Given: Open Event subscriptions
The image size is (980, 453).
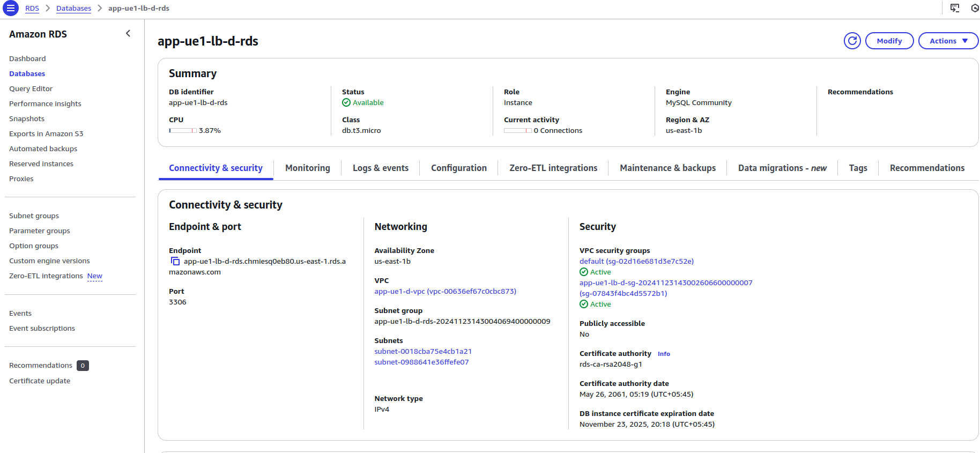Looking at the screenshot, I should click(42, 328).
